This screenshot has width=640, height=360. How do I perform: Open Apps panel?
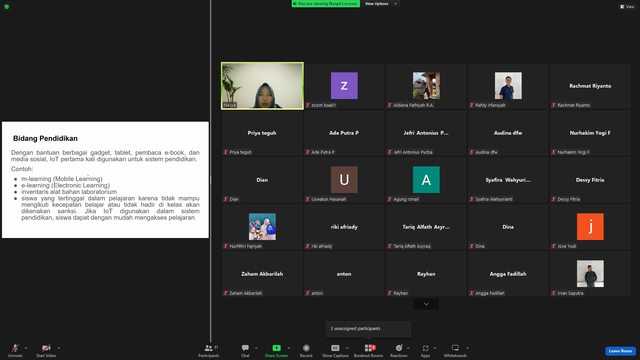(425, 350)
